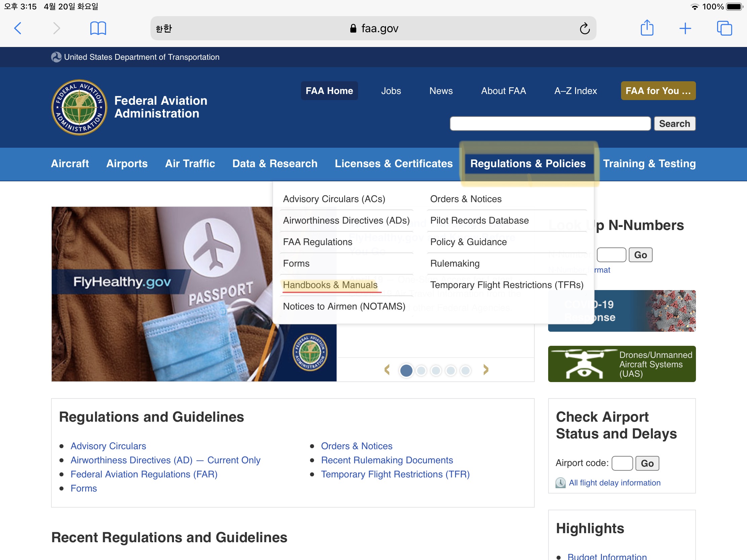747x560 pixels.
Task: Choose Airworthiness Directives (ADs) from the dropdown
Action: (347, 221)
